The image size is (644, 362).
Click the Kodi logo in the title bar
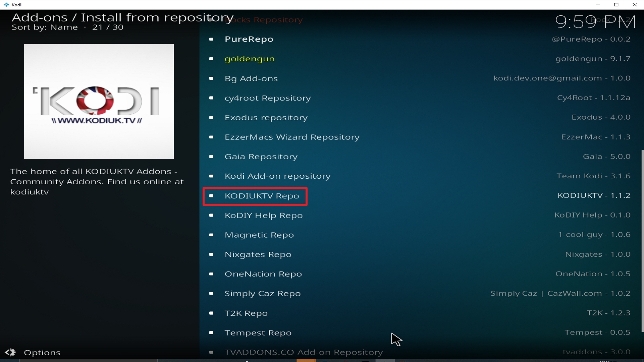(6, 5)
